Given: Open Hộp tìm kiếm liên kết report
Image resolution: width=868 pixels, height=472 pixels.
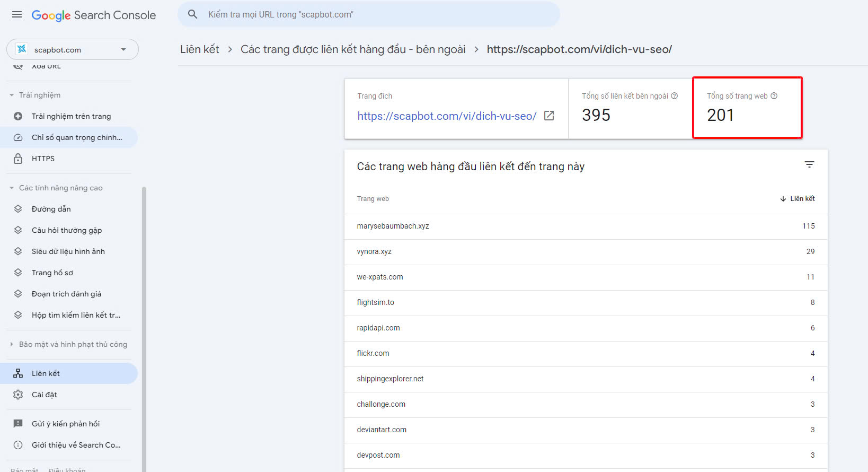Looking at the screenshot, I should pyautogui.click(x=69, y=315).
